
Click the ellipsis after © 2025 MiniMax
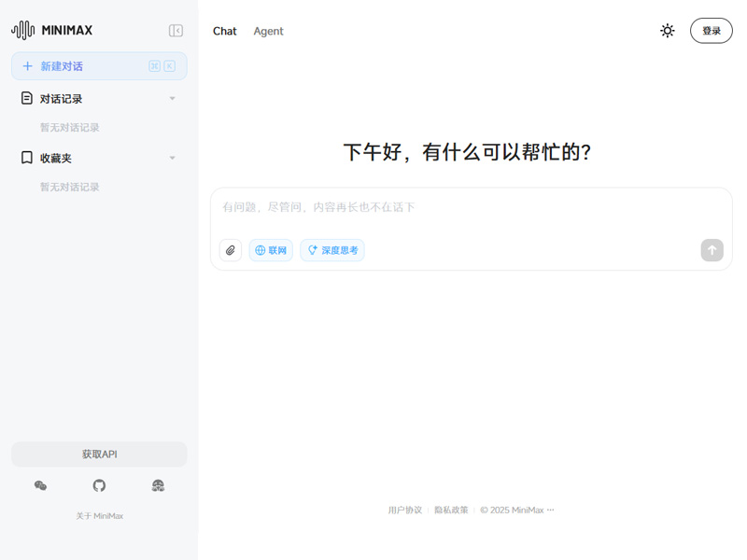pyautogui.click(x=551, y=511)
